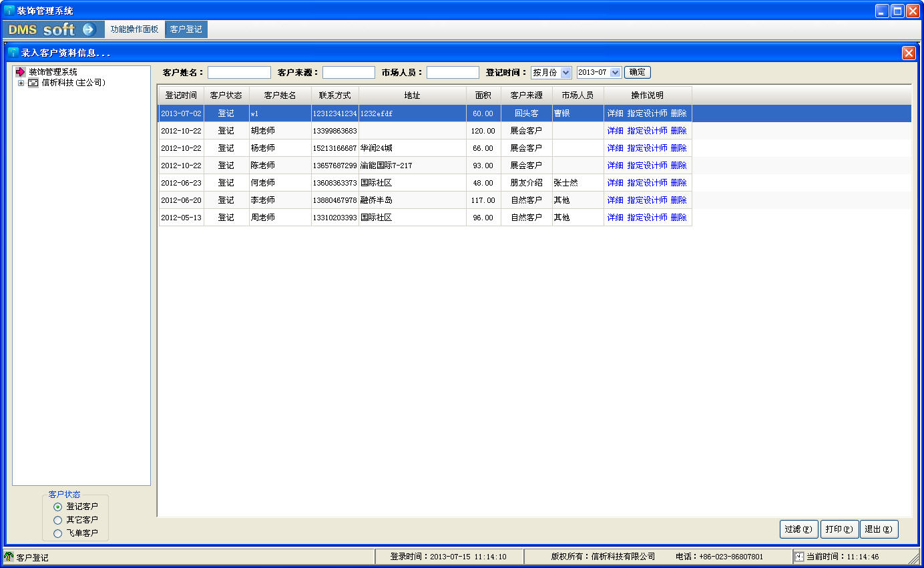
Task: Open 详细 for 周老师
Action: [615, 218]
